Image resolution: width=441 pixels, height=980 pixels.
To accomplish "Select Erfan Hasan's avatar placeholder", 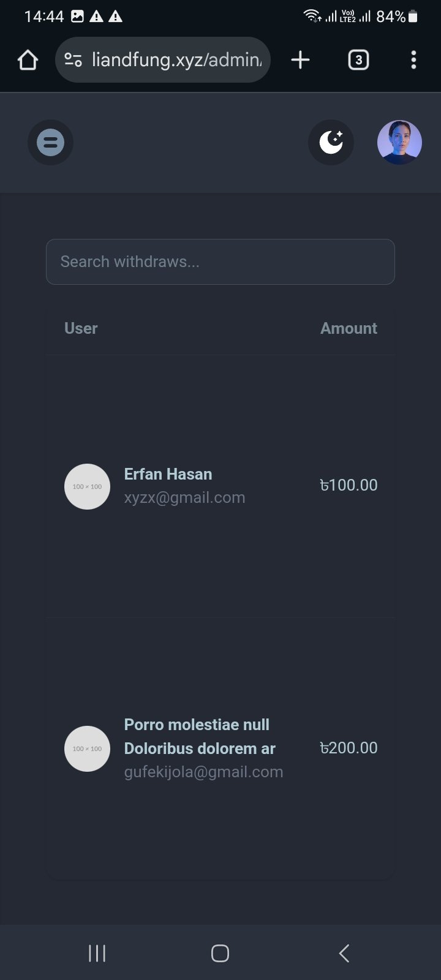I will (87, 486).
